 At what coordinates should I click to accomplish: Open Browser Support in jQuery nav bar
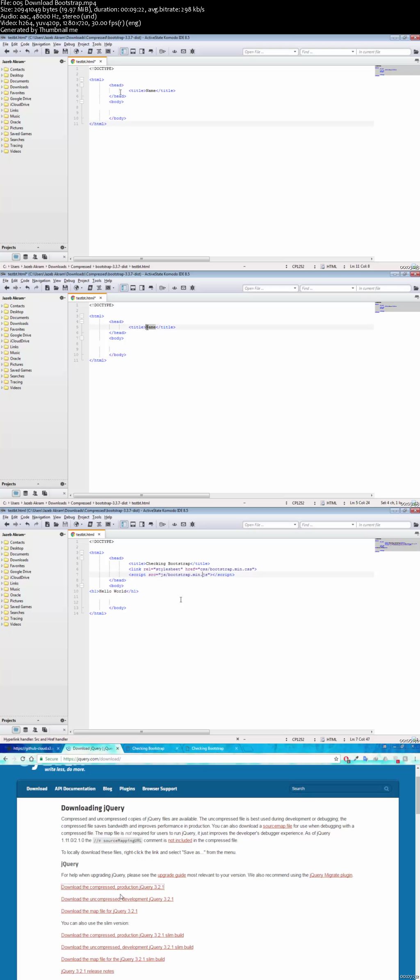click(x=160, y=788)
